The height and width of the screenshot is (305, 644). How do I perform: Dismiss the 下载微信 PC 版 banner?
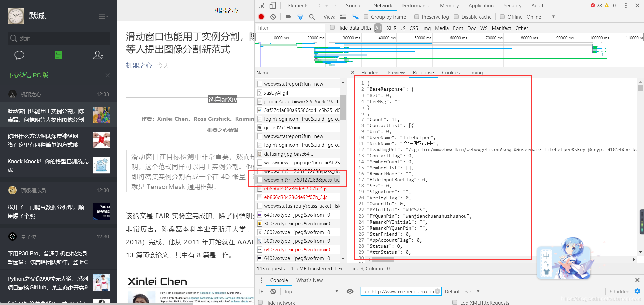(108, 75)
